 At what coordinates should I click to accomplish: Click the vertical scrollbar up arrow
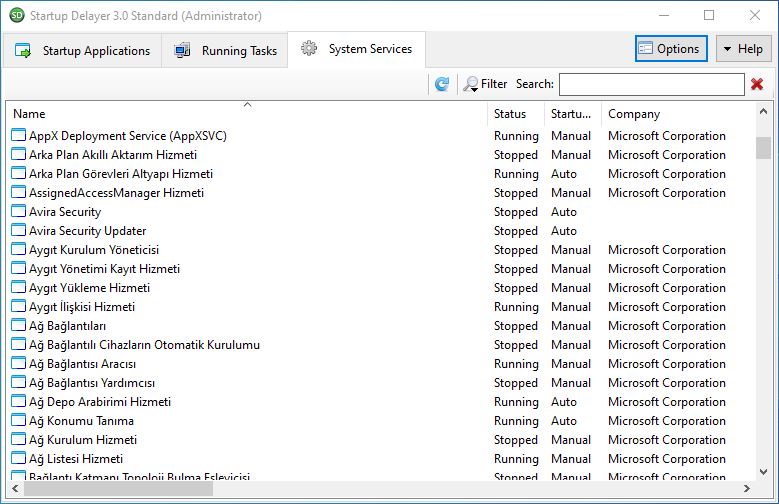[764, 112]
